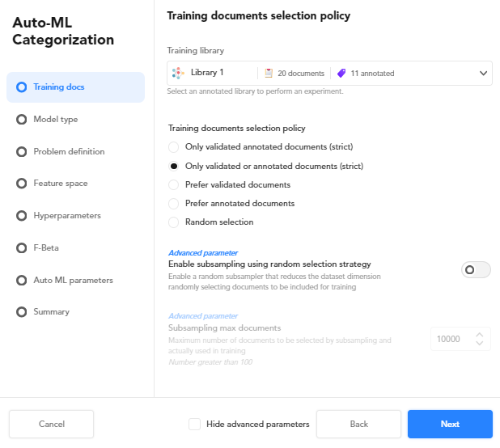Click the Feature space step circle icon
500x448 pixels.
point(21,184)
